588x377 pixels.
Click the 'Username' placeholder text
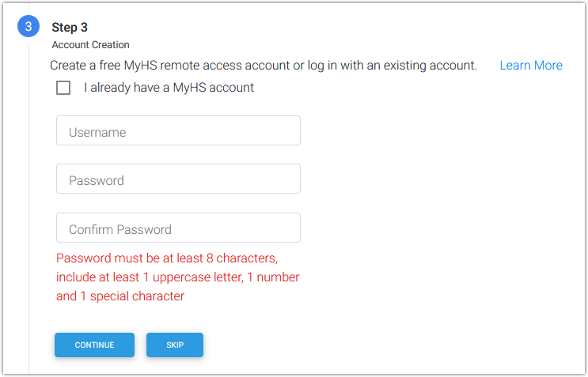click(97, 133)
